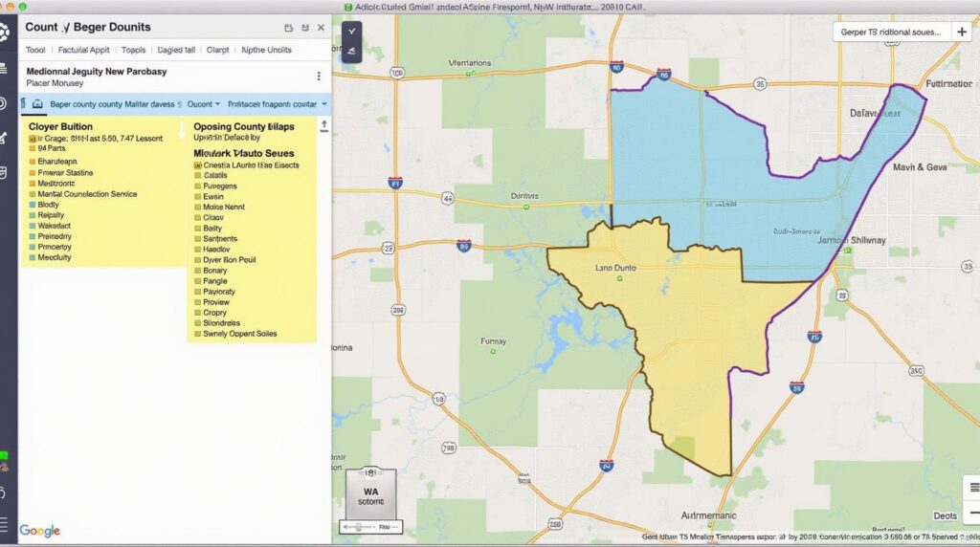Open the Oucent dropdown
Image resolution: width=980 pixels, height=547 pixels.
click(204, 104)
